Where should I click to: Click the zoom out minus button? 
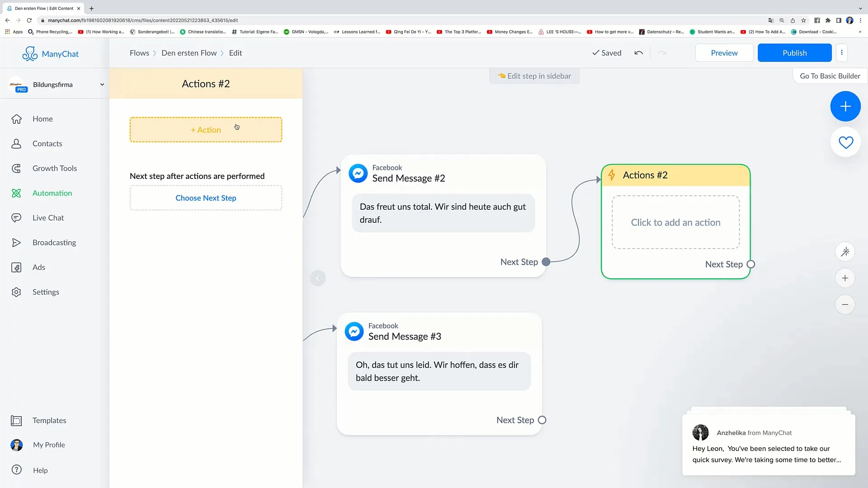pos(845,305)
